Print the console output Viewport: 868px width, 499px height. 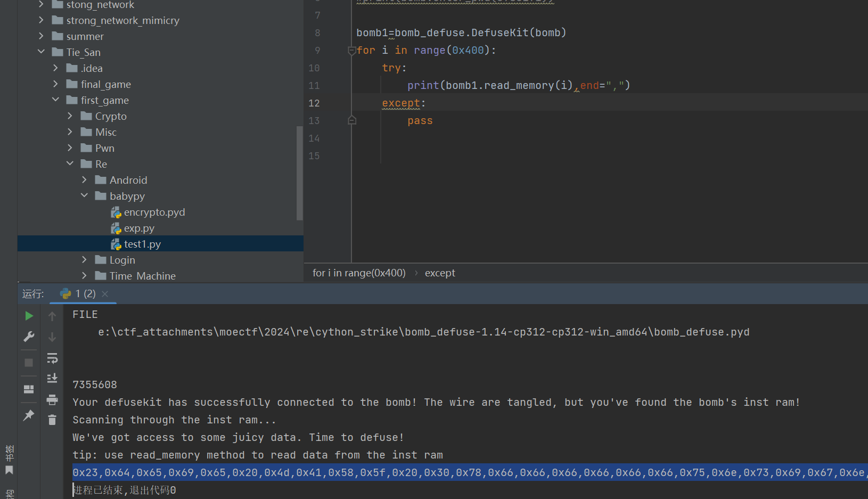[52, 399]
